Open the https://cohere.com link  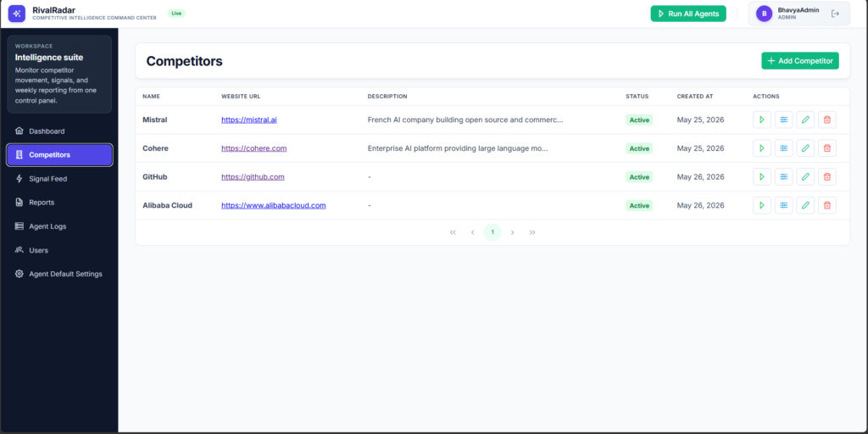point(254,148)
